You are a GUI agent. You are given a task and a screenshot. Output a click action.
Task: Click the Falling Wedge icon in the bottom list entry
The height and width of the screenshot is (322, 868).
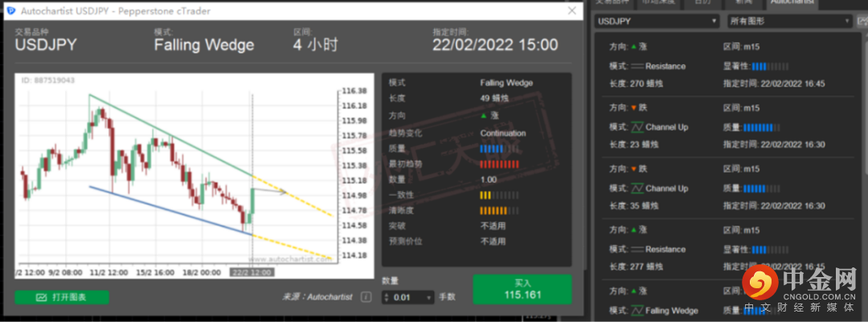pos(637,311)
